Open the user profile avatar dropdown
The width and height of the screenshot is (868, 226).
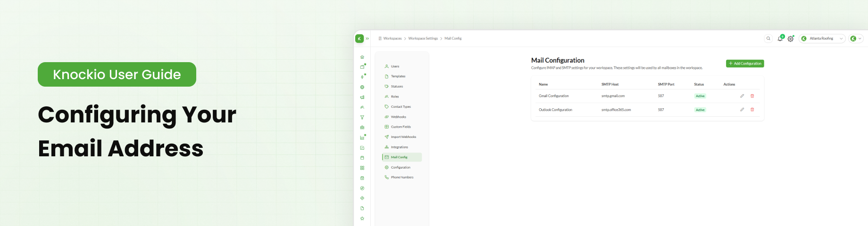pos(856,39)
